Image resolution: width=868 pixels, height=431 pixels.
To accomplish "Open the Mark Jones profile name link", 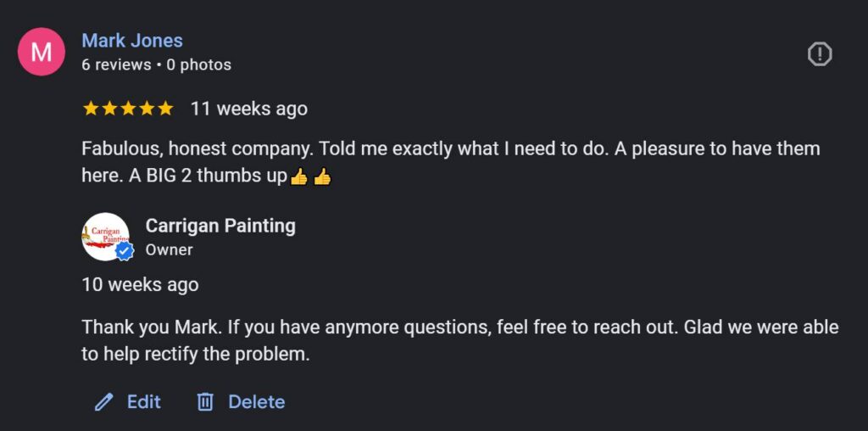I will (132, 40).
